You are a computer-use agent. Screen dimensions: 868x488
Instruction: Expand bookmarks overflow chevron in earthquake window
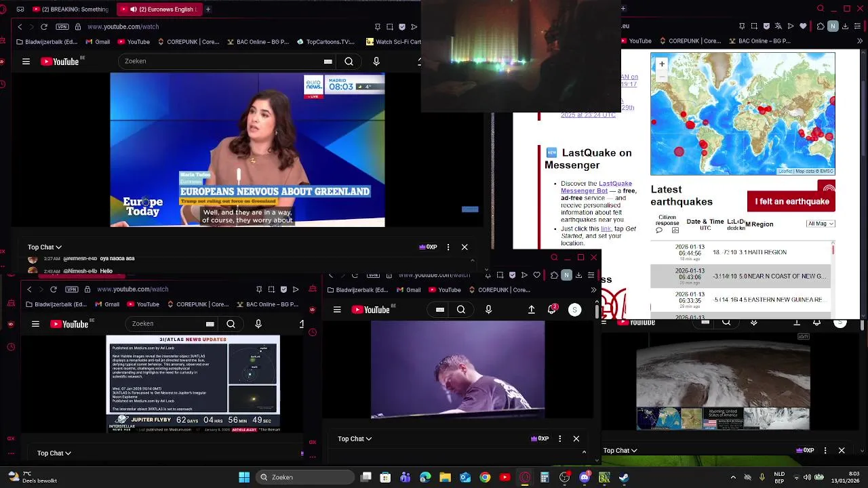859,41
